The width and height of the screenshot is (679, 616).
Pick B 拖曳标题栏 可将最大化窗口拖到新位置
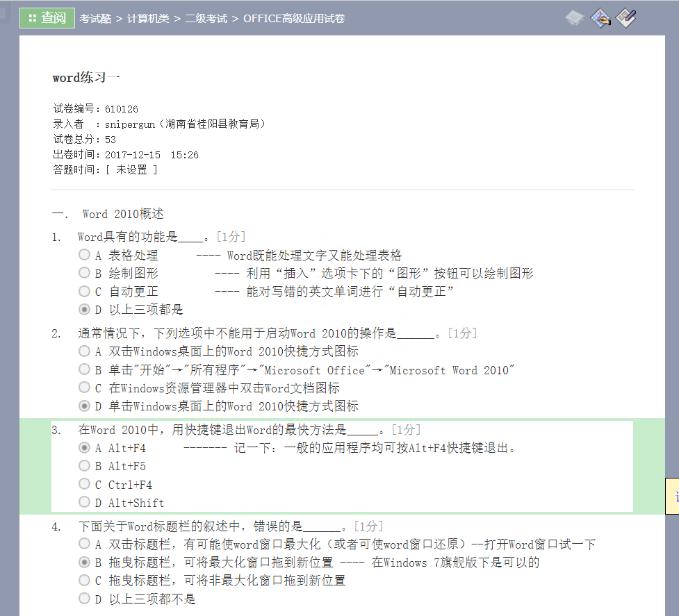tap(85, 562)
